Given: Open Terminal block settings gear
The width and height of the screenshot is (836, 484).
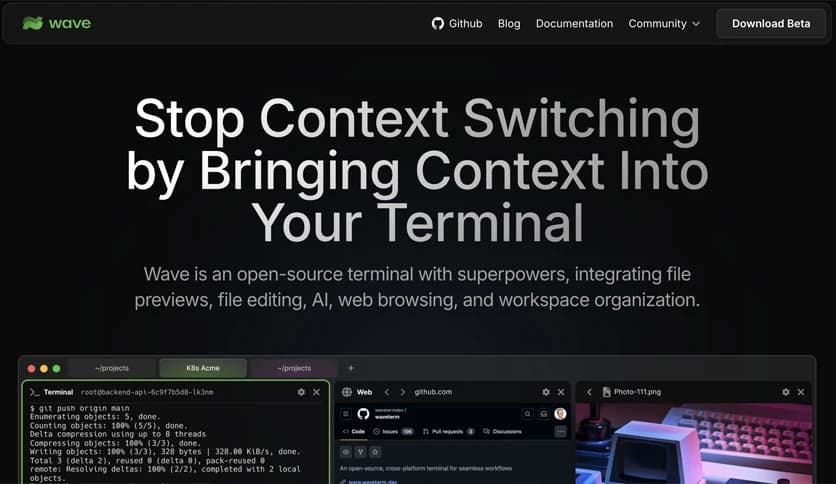Looking at the screenshot, I should click(301, 392).
